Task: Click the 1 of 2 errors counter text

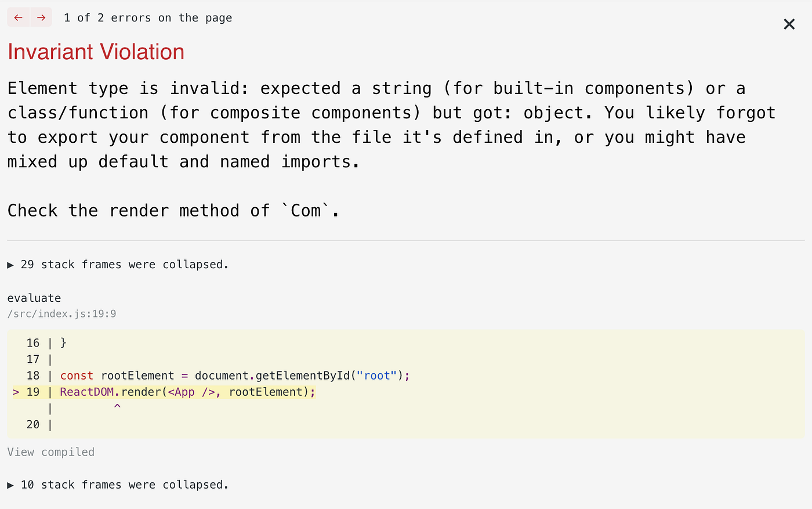Action: 148,17
